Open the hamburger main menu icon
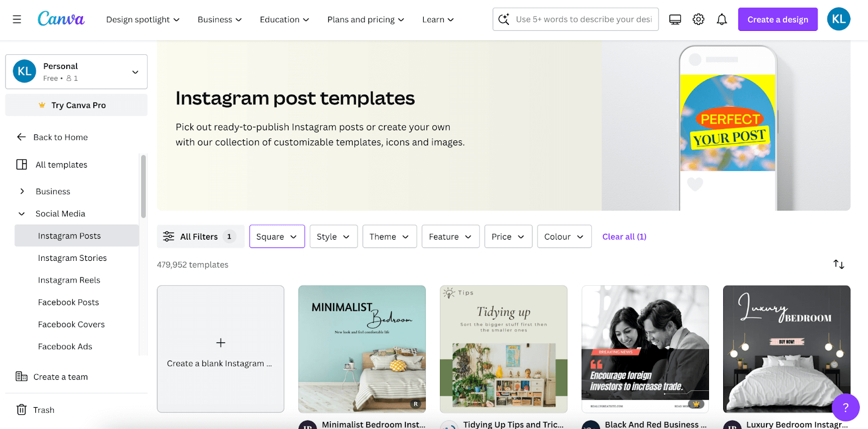The image size is (868, 429). point(17,20)
